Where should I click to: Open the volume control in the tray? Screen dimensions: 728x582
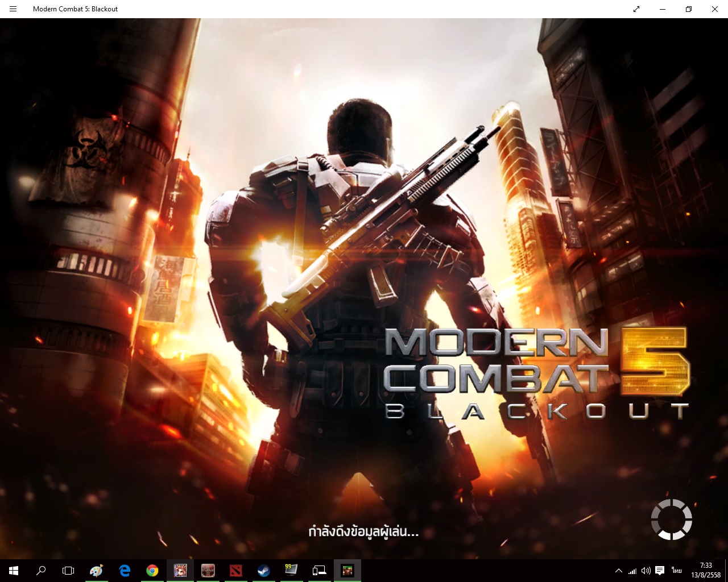[x=646, y=571]
